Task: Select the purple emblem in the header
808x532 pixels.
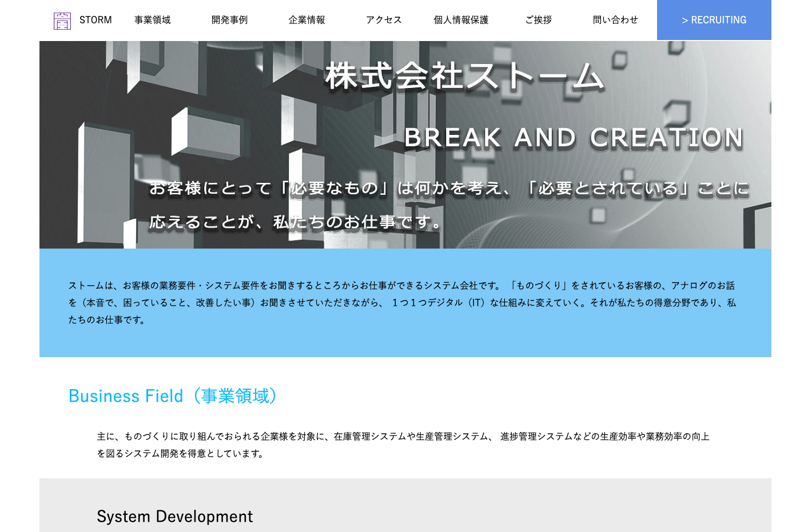Action: 62,20
